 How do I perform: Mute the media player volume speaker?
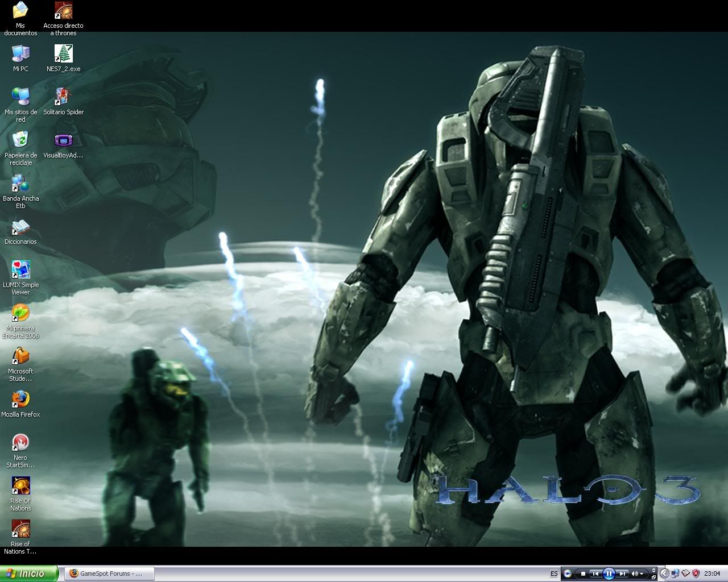click(x=635, y=573)
